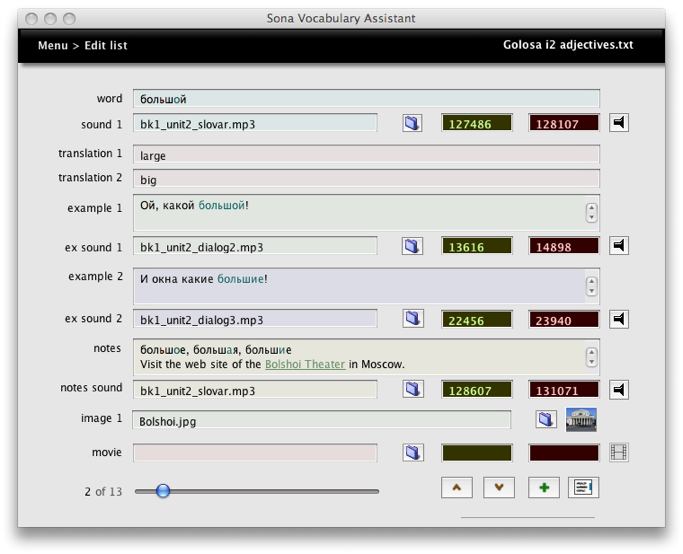Go to next entry with down arrow
683x554 pixels.
499,488
